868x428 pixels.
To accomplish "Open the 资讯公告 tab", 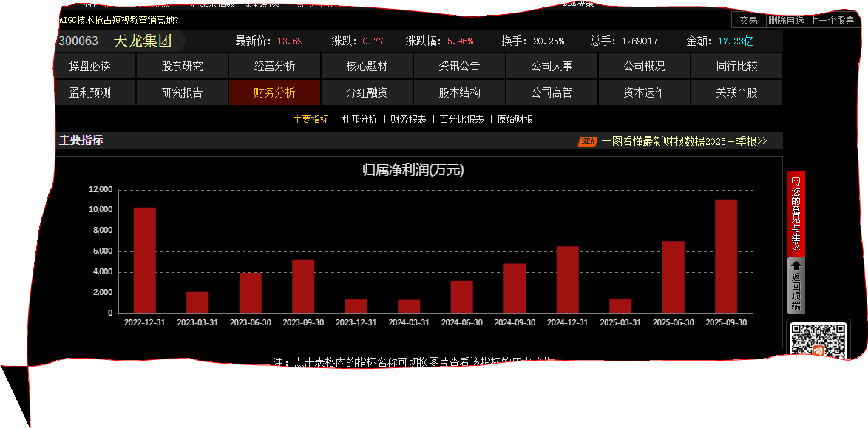I will (x=459, y=67).
